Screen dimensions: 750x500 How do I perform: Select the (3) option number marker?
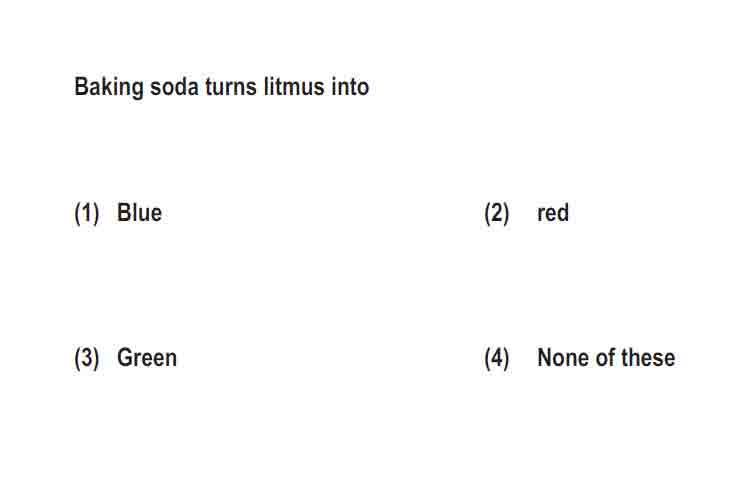tap(87, 358)
